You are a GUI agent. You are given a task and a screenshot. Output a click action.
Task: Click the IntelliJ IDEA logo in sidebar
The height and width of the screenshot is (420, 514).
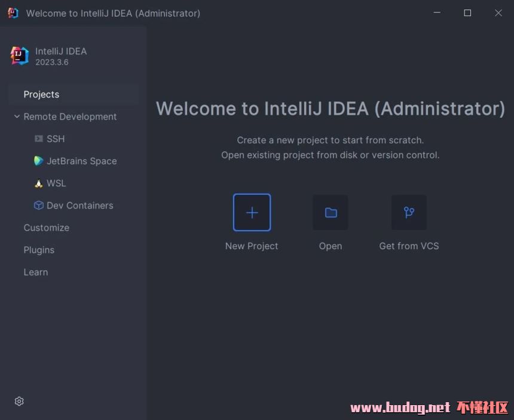(x=20, y=56)
